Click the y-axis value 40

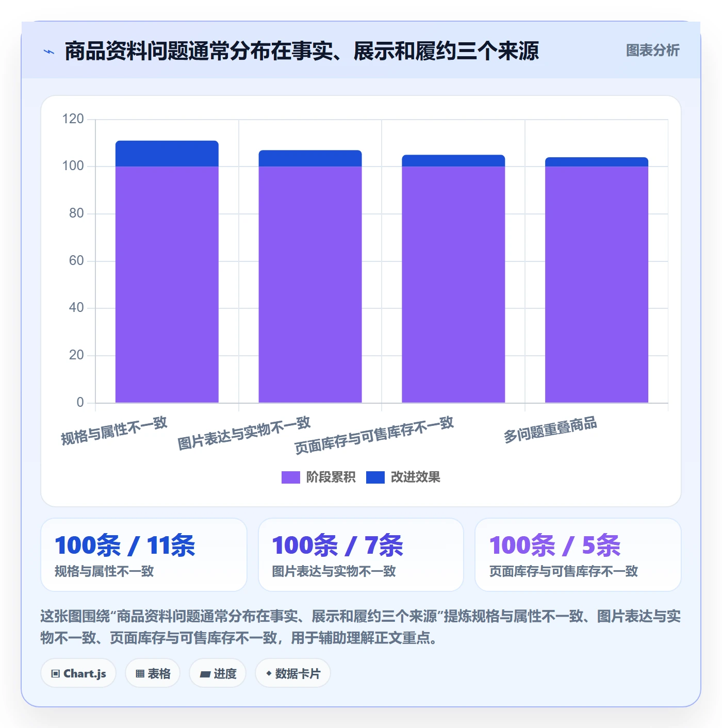point(76,308)
